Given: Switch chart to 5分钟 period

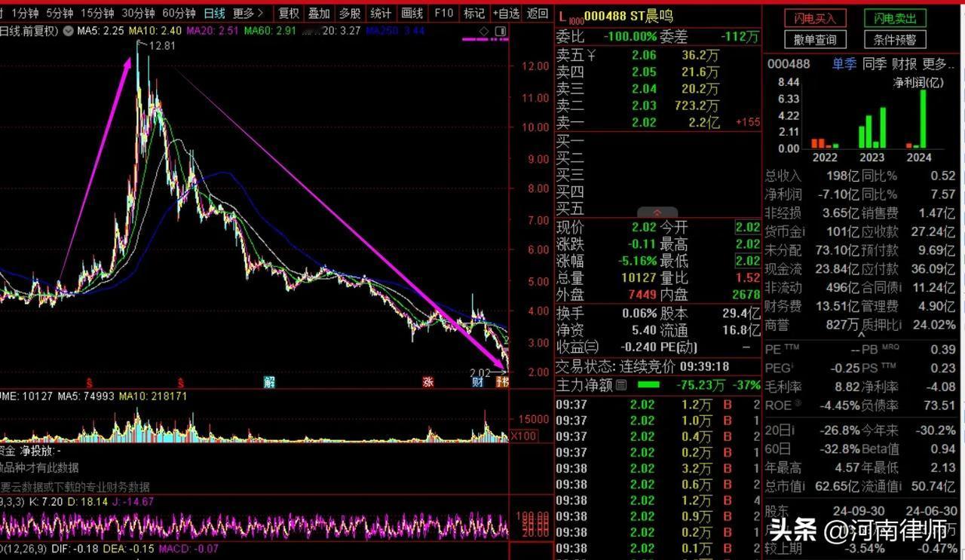Looking at the screenshot, I should 60,13.
